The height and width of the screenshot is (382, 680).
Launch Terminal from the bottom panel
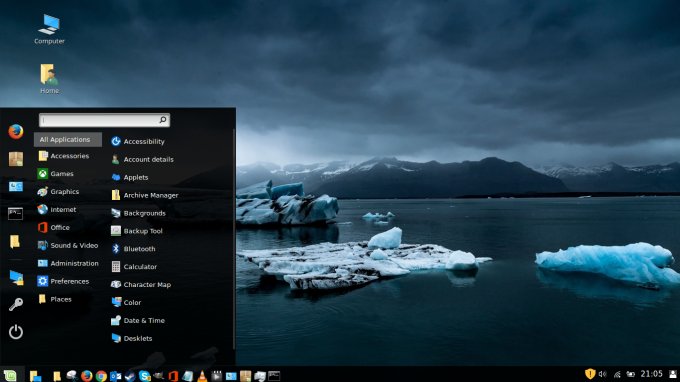(x=274, y=375)
